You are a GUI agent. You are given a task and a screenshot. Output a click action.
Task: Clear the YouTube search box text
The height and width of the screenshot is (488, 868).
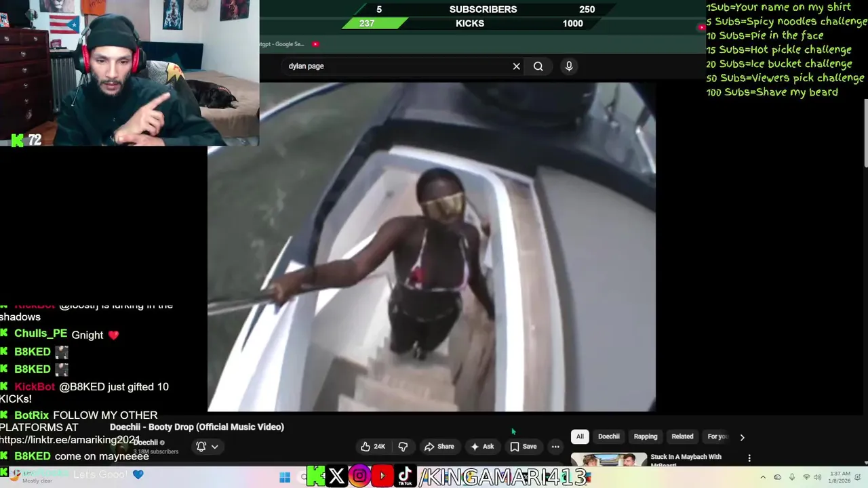click(x=516, y=66)
